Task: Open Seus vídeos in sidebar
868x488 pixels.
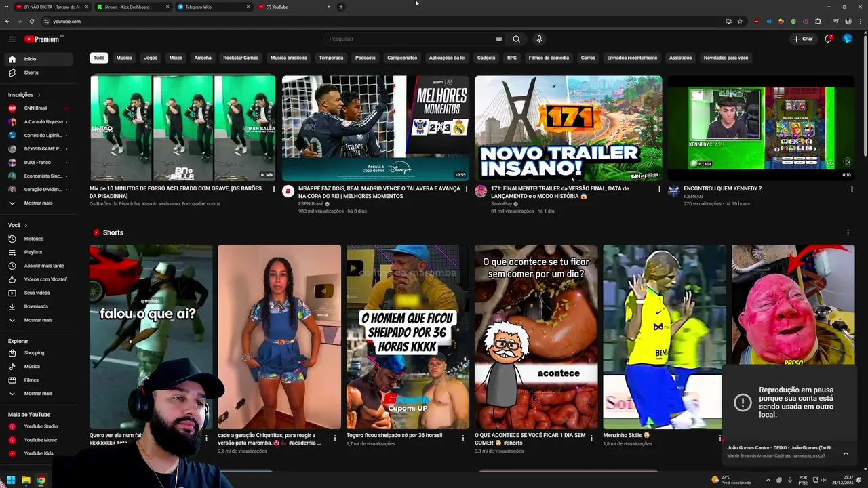Action: (37, 293)
